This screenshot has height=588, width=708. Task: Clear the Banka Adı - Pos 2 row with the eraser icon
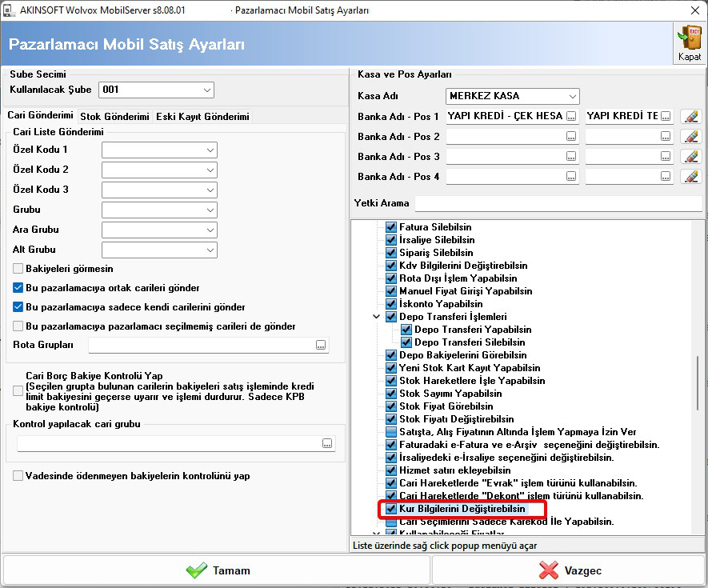pos(691,136)
